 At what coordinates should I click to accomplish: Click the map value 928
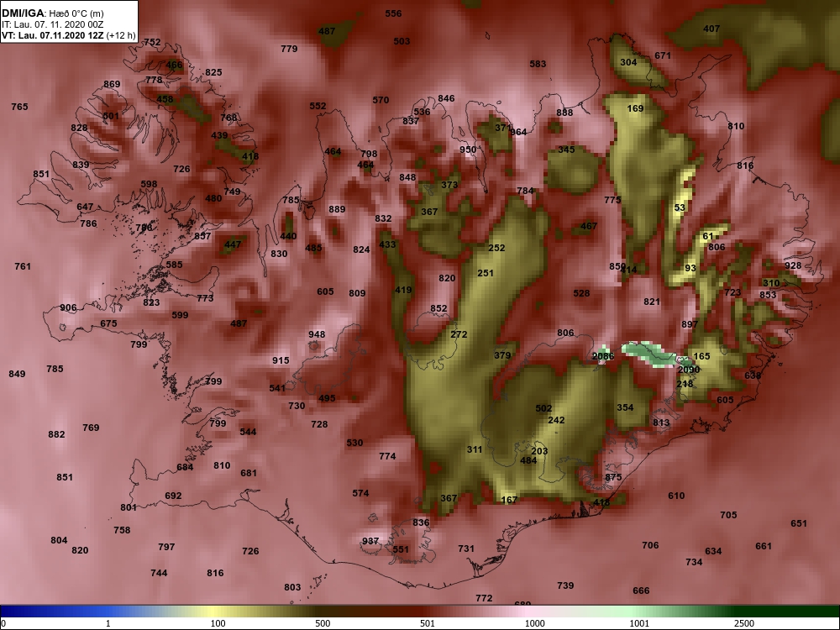click(x=793, y=265)
